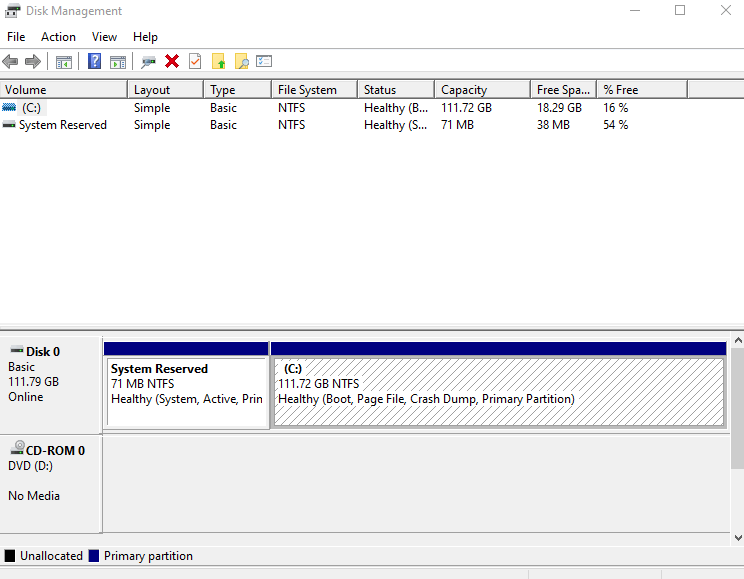
Task: Click the CD-ROM 0 disc icon
Action: [x=17, y=448]
